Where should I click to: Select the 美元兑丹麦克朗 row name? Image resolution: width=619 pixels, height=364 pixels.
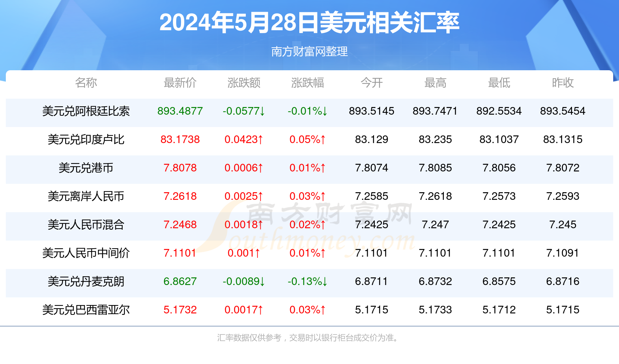coord(86,281)
